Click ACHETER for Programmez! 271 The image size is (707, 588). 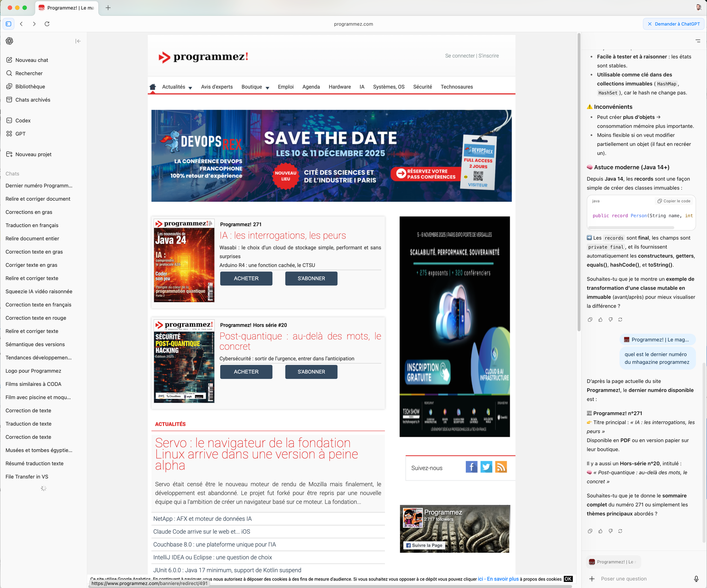click(x=246, y=278)
